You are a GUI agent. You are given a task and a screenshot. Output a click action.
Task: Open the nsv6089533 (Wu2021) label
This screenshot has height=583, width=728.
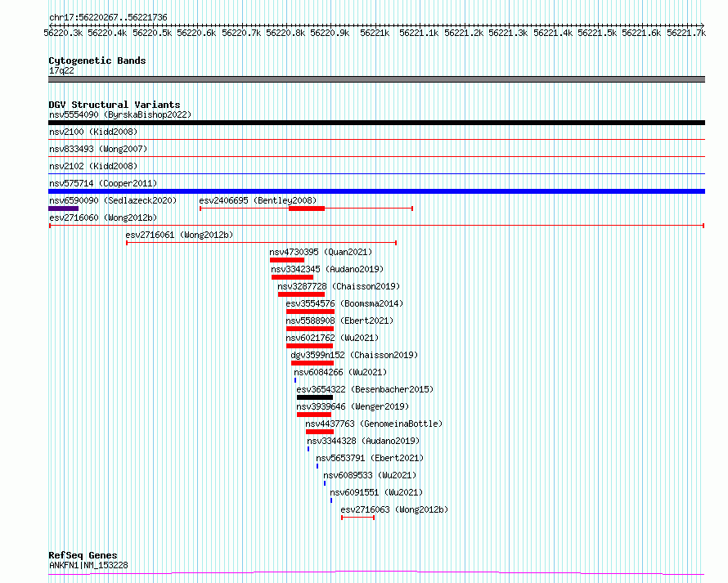[x=370, y=475]
